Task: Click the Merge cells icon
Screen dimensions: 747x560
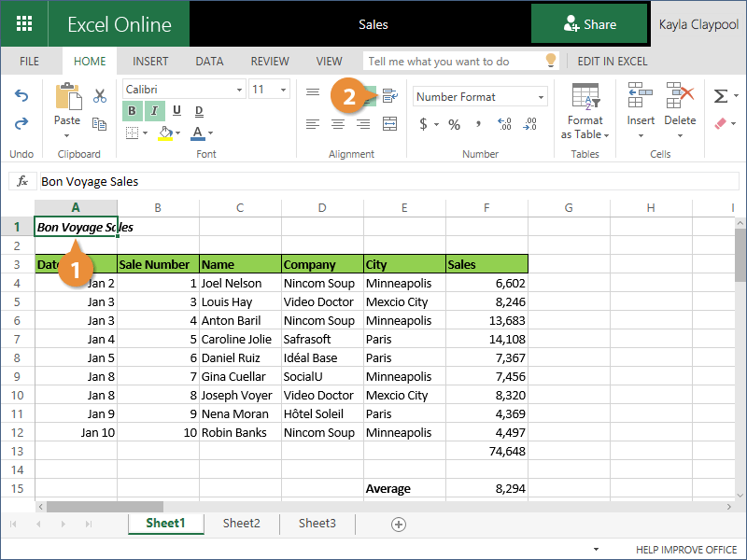Action: [389, 124]
